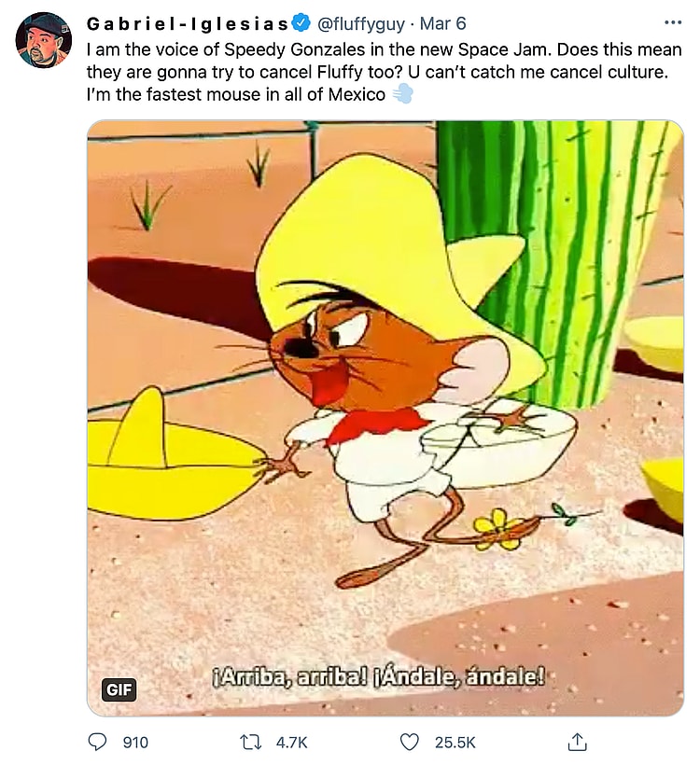
Task: Open the @fluffyguy handle link
Action: [x=361, y=23]
